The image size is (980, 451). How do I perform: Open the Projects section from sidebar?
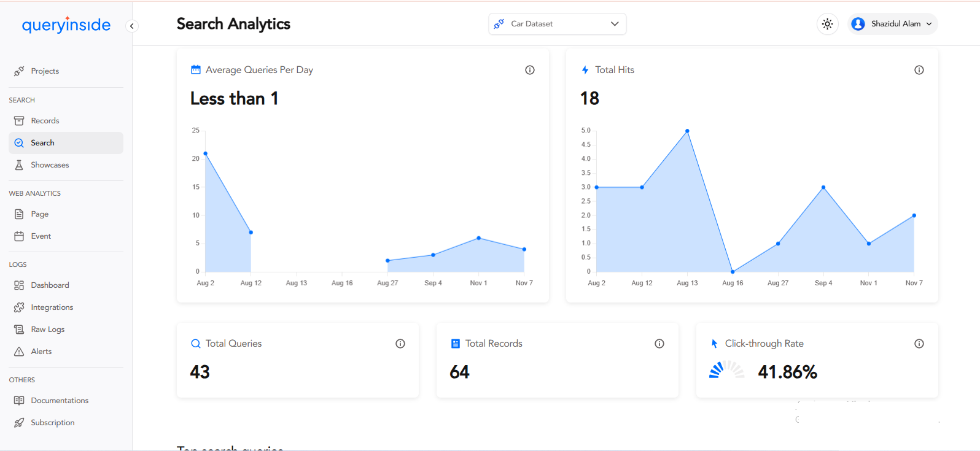click(x=45, y=71)
